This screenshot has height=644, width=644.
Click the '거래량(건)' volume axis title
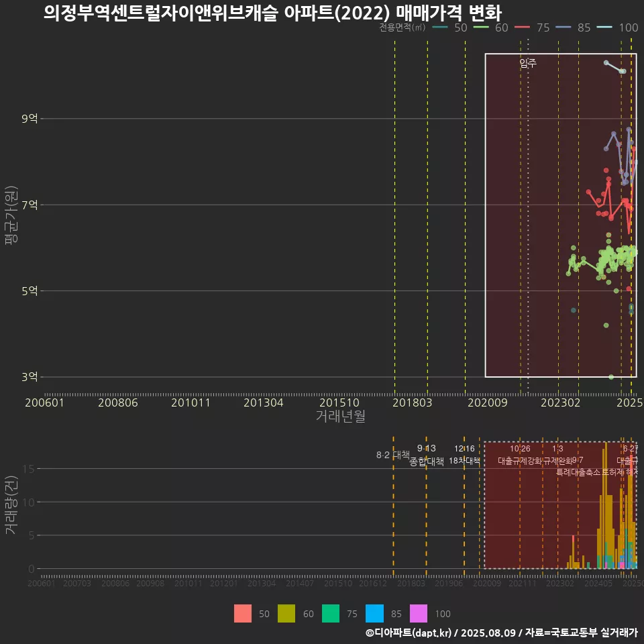(x=11, y=505)
